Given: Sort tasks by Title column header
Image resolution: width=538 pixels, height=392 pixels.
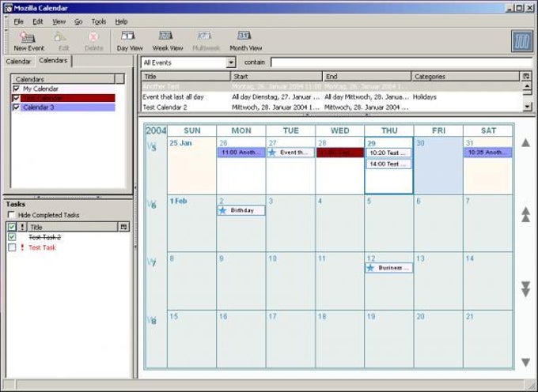Looking at the screenshot, I should point(73,227).
